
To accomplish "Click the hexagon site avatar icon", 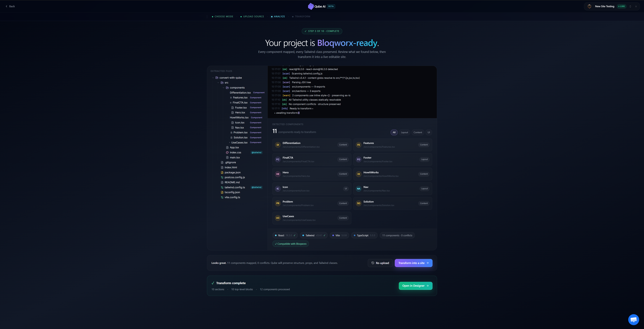I will (x=589, y=6).
